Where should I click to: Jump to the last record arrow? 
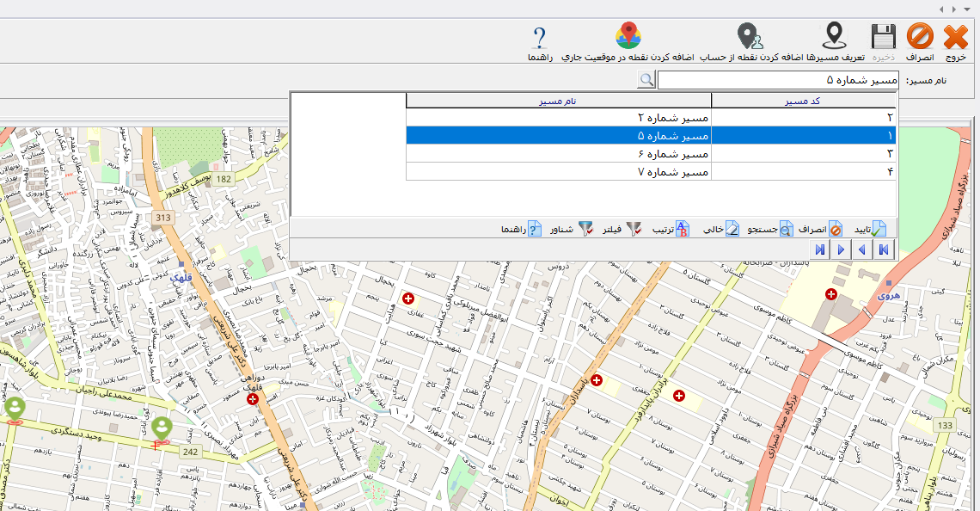[x=820, y=249]
